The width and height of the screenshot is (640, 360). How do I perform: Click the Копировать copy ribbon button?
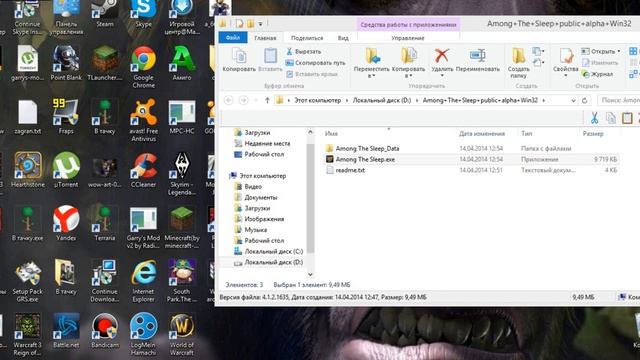(239, 60)
